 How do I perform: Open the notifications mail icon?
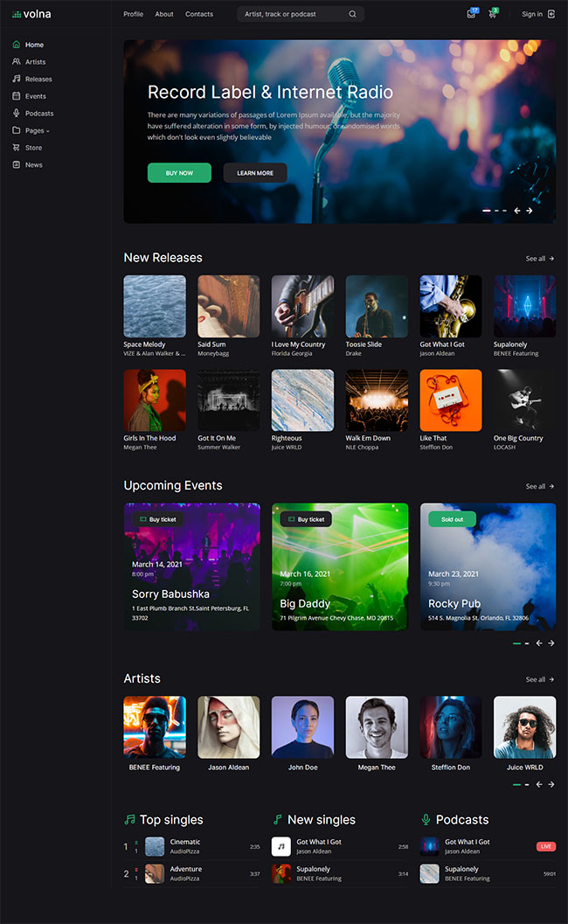[471, 14]
